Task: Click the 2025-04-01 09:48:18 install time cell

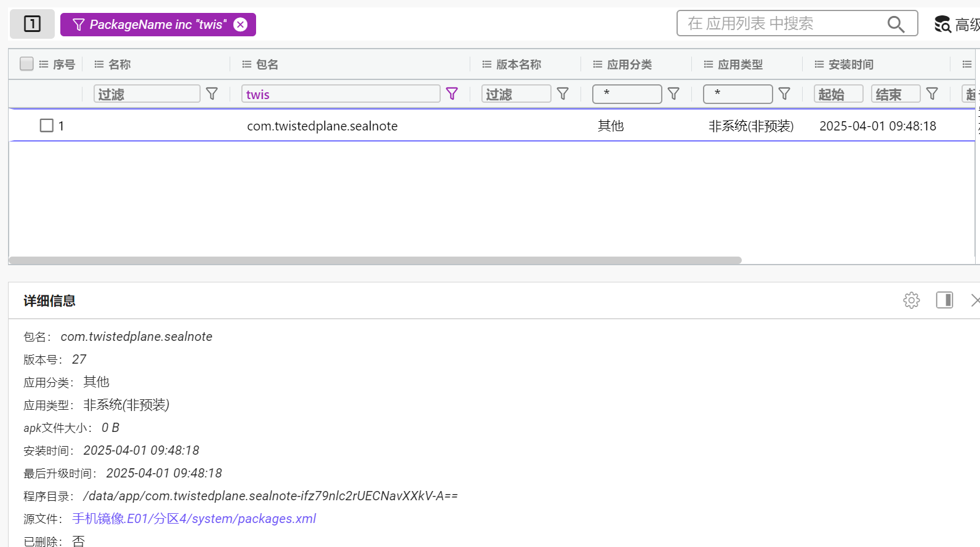Action: tap(878, 126)
